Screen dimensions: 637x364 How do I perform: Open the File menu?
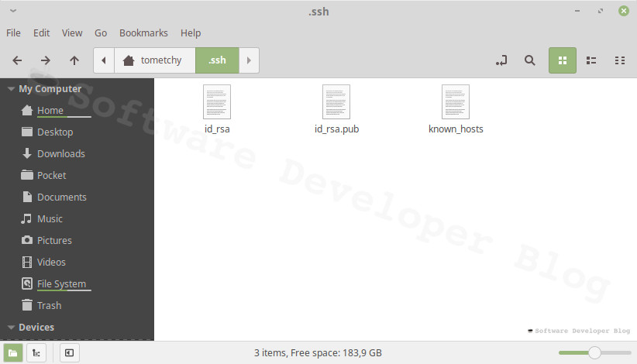pyautogui.click(x=13, y=33)
